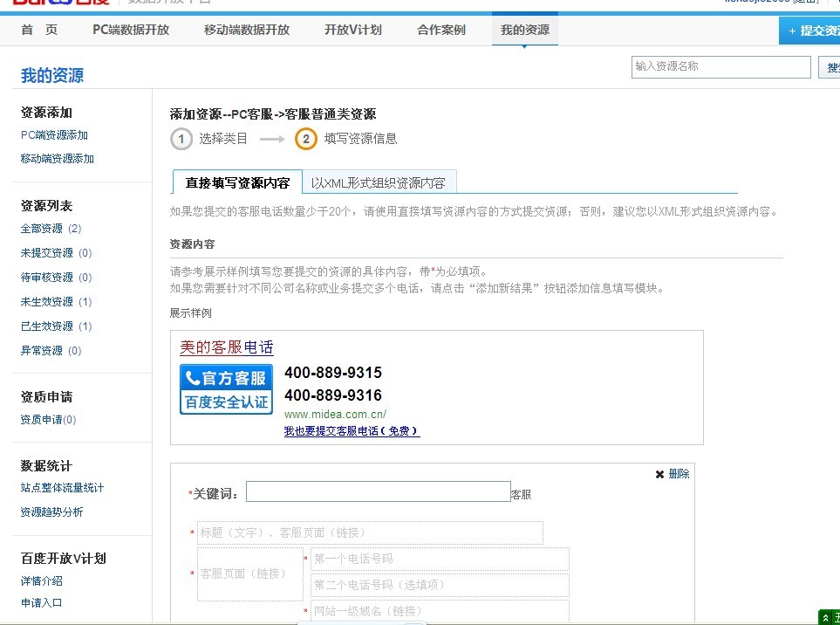Select the 直接填写资源内容 tab
The width and height of the screenshot is (840, 625).
[237, 183]
